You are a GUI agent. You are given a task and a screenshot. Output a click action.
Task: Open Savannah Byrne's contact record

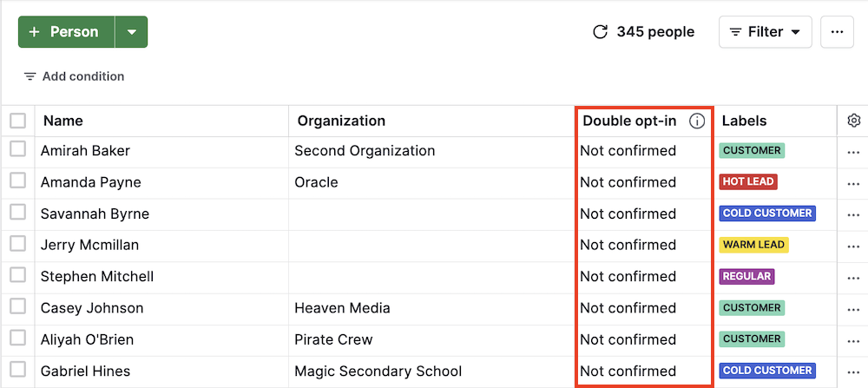pyautogui.click(x=95, y=214)
